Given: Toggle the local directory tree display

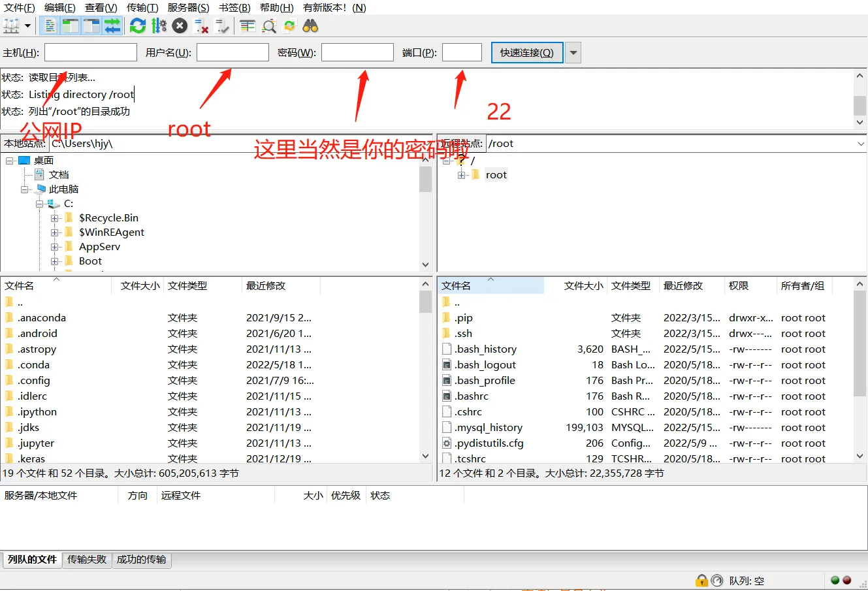Looking at the screenshot, I should click(70, 26).
